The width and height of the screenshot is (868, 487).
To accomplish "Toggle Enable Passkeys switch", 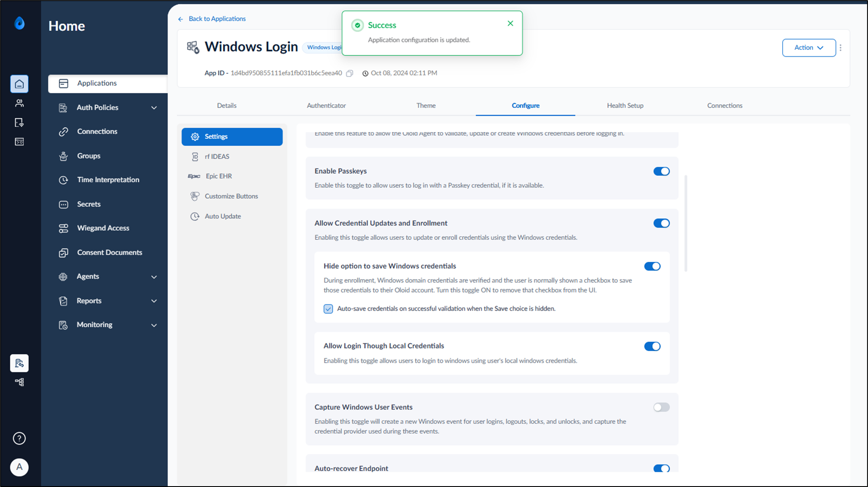I will pyautogui.click(x=661, y=171).
